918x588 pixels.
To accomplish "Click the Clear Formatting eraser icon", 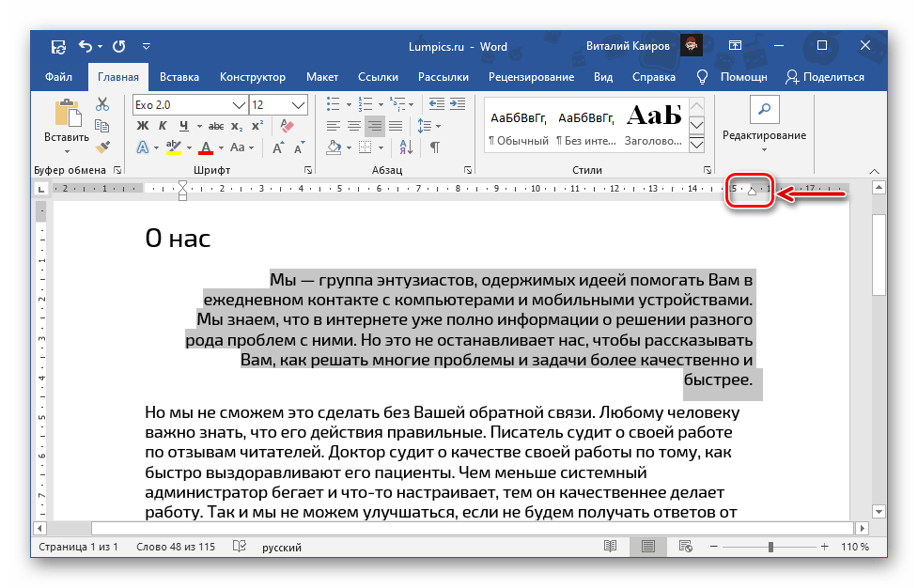I will click(288, 126).
